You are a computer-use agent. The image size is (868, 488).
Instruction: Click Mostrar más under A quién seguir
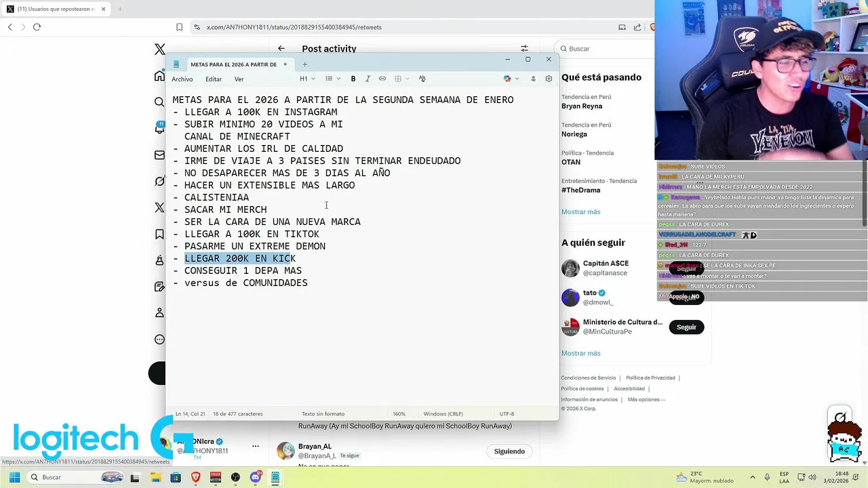click(x=580, y=353)
